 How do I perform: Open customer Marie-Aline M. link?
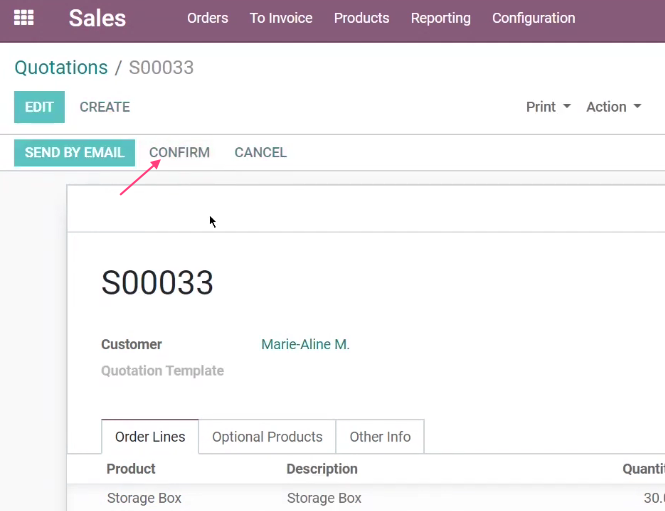(305, 344)
